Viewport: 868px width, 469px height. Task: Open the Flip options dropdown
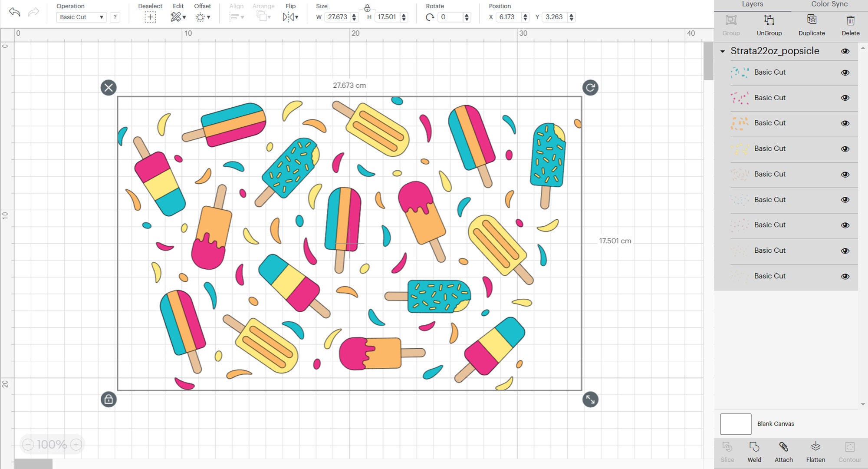[296, 17]
